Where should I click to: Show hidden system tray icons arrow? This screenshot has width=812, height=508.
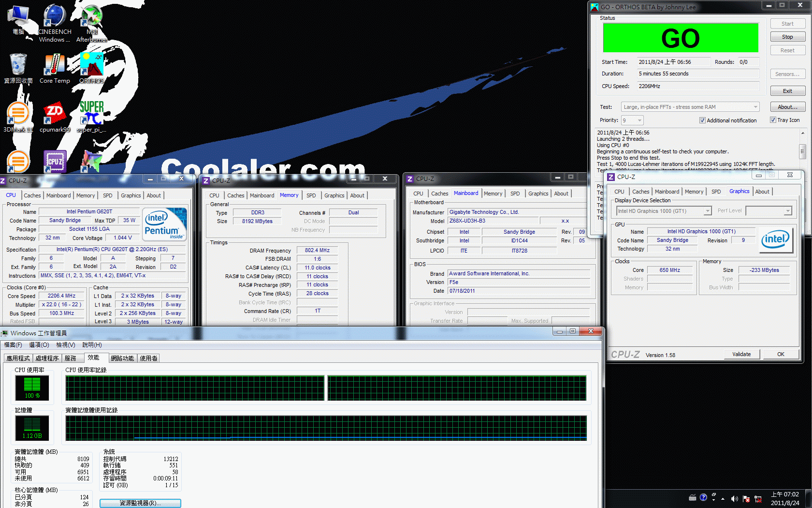tap(723, 498)
